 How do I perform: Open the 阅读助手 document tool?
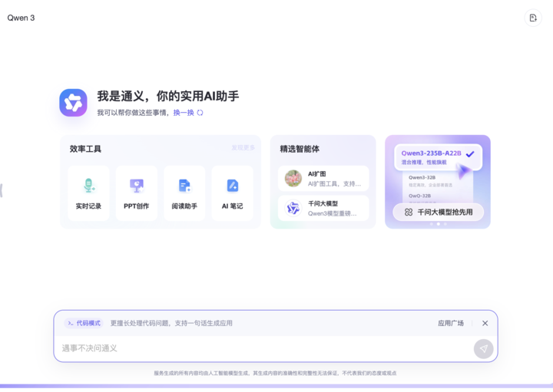point(184,193)
